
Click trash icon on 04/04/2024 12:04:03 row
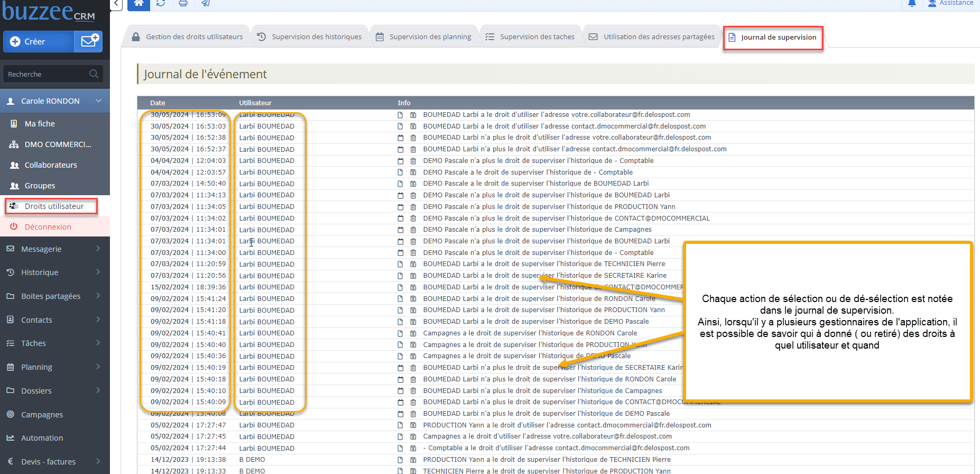(413, 161)
